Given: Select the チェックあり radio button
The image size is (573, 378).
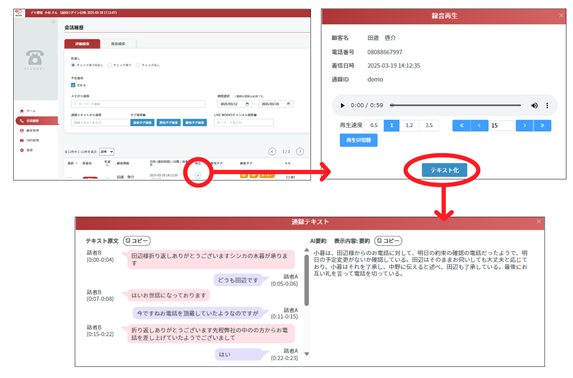Looking at the screenshot, I should click(109, 65).
